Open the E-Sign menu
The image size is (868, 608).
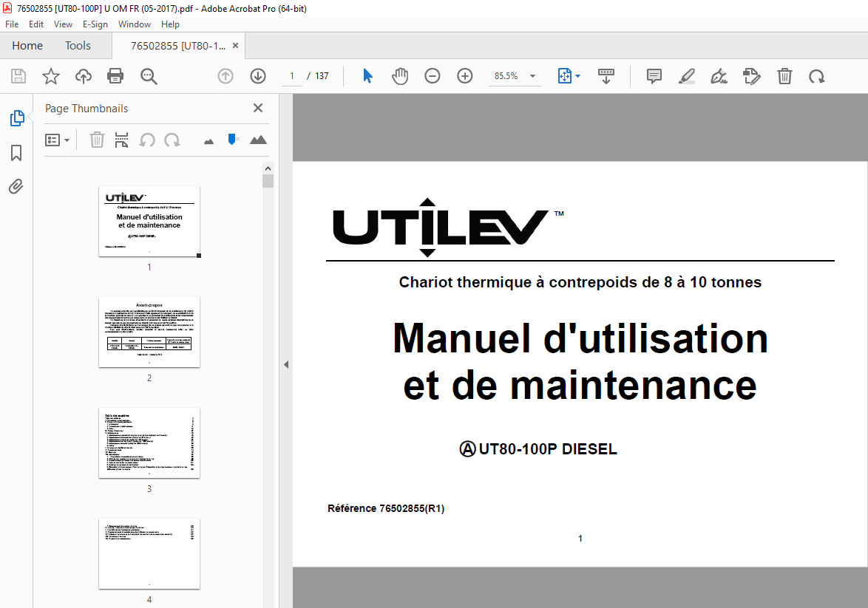pyautogui.click(x=95, y=24)
